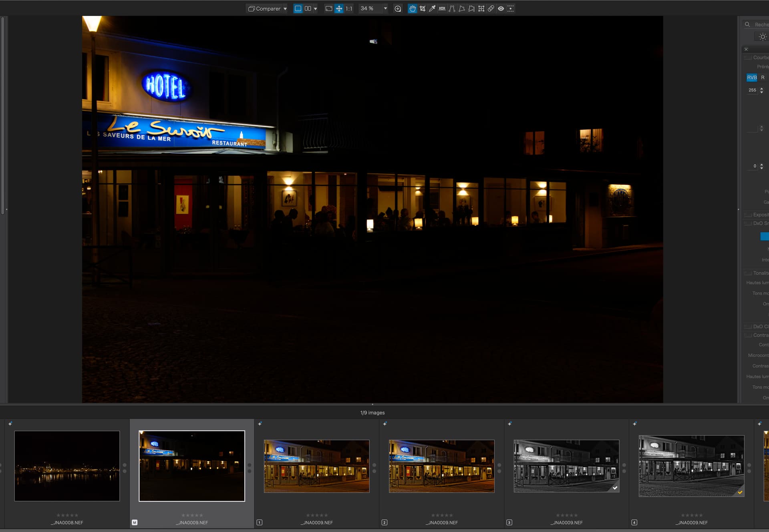Click the virtual copy 4 badge
Viewport: 769px width, 532px height.
(634, 522)
